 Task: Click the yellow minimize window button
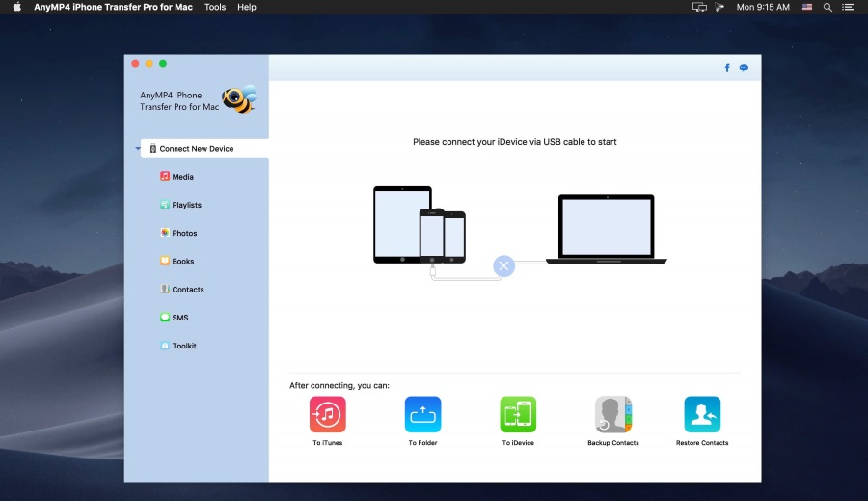[149, 63]
